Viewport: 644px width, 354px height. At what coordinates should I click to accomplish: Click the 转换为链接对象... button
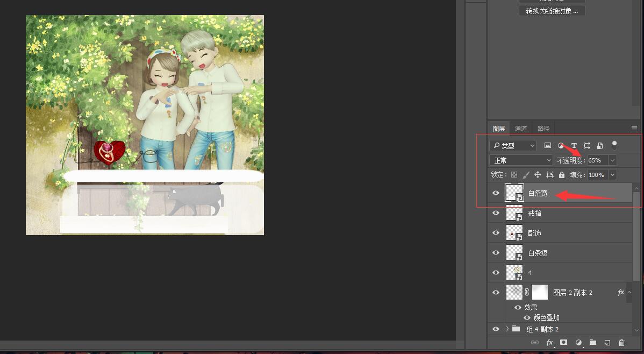tap(552, 11)
